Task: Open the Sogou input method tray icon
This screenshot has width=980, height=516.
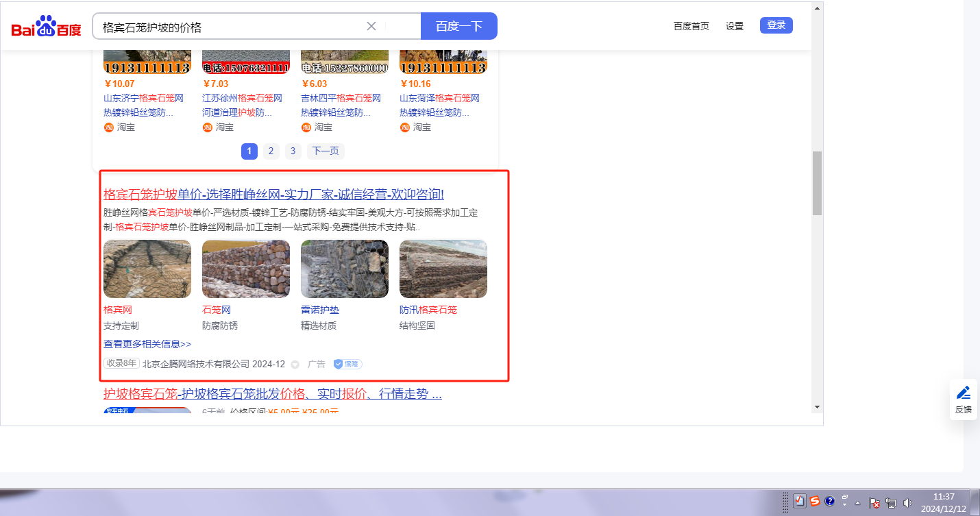Action: coord(814,501)
